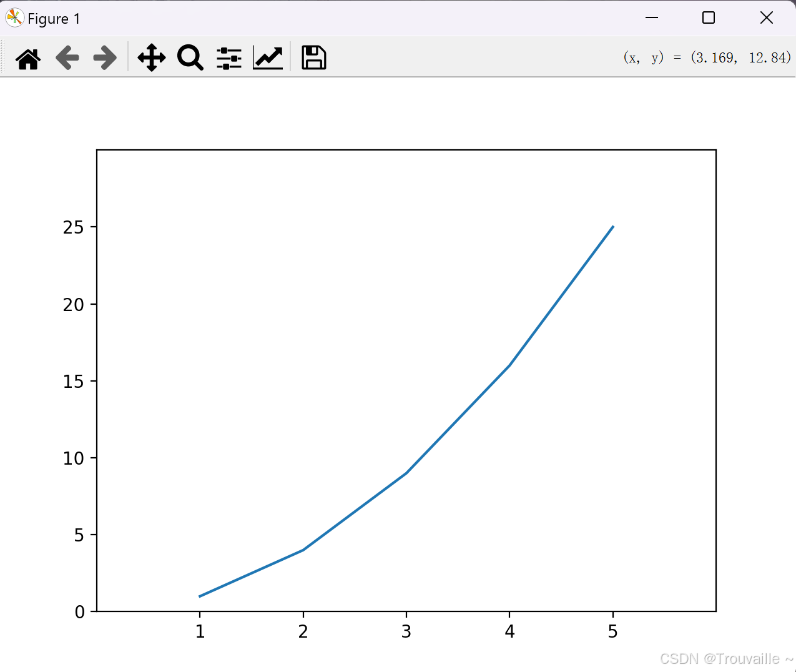Click y-axis tick label 15
The width and height of the screenshot is (796, 672).
(x=73, y=382)
